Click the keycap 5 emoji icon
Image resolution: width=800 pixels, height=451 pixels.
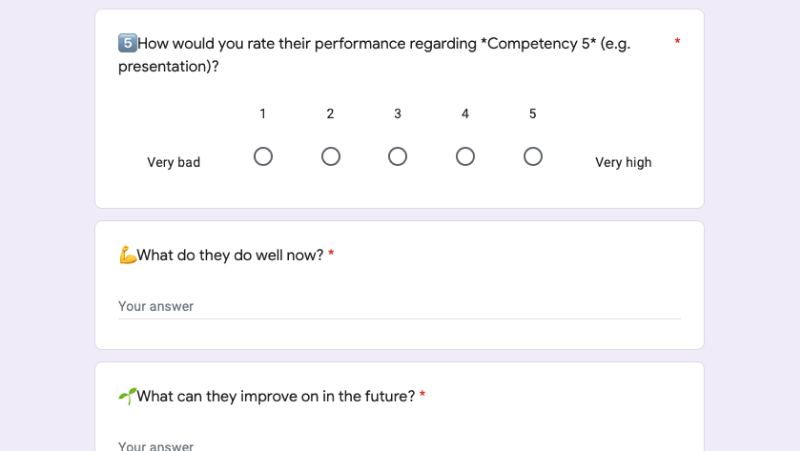[127, 44]
